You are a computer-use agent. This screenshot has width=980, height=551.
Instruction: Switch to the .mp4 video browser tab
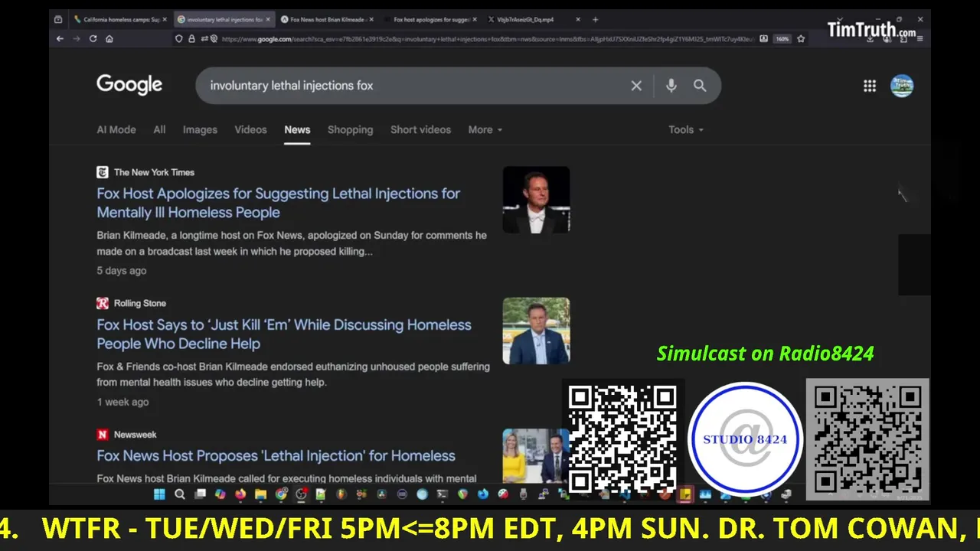coord(532,19)
